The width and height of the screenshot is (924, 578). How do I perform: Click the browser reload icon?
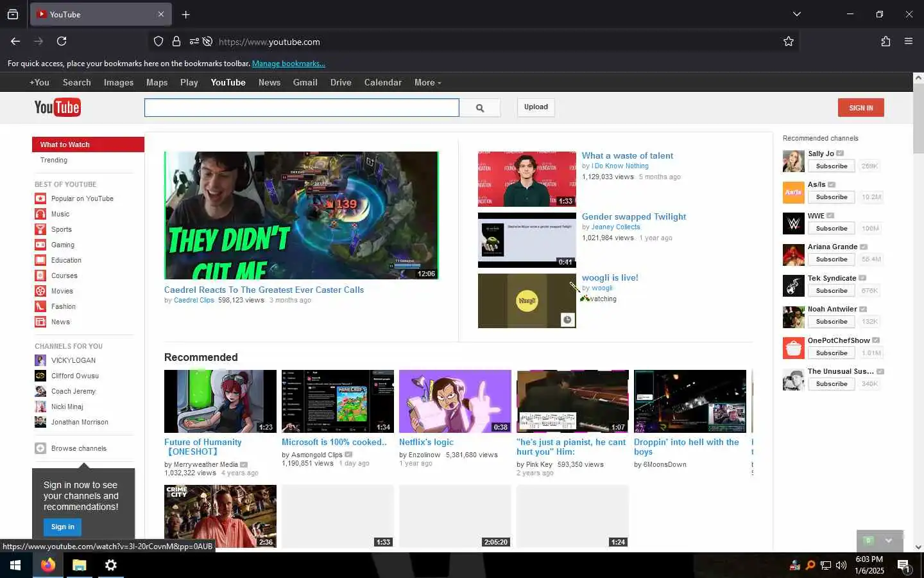coord(62,41)
